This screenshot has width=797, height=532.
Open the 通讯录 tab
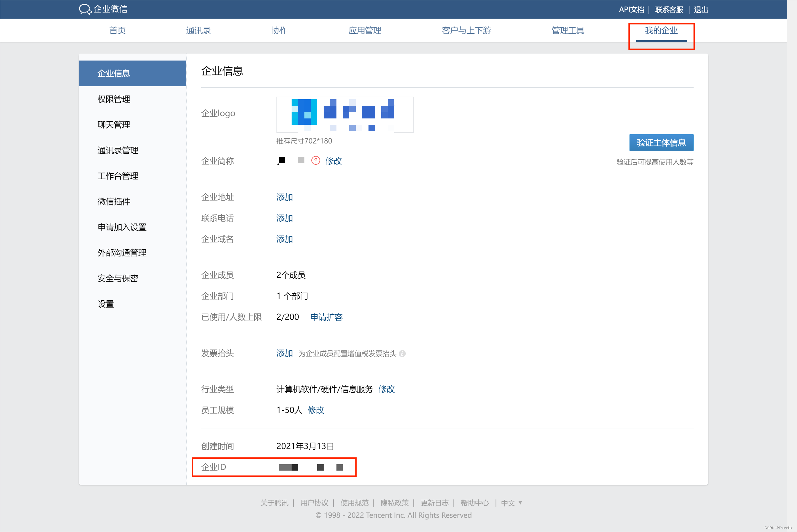click(199, 31)
